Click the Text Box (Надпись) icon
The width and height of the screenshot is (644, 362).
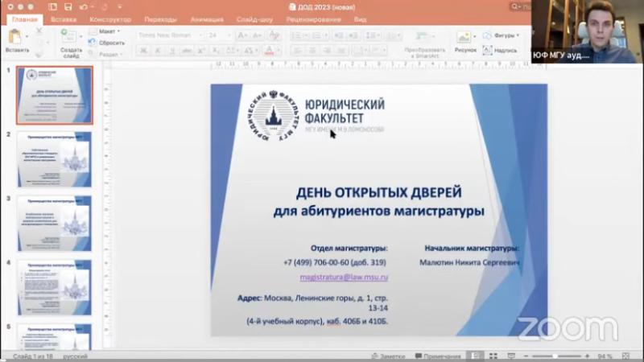[x=488, y=50]
